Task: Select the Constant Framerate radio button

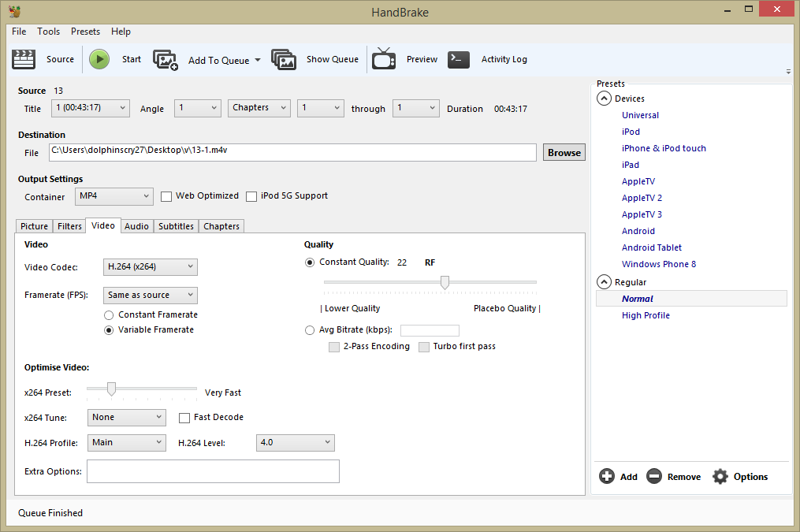Action: pyautogui.click(x=109, y=315)
